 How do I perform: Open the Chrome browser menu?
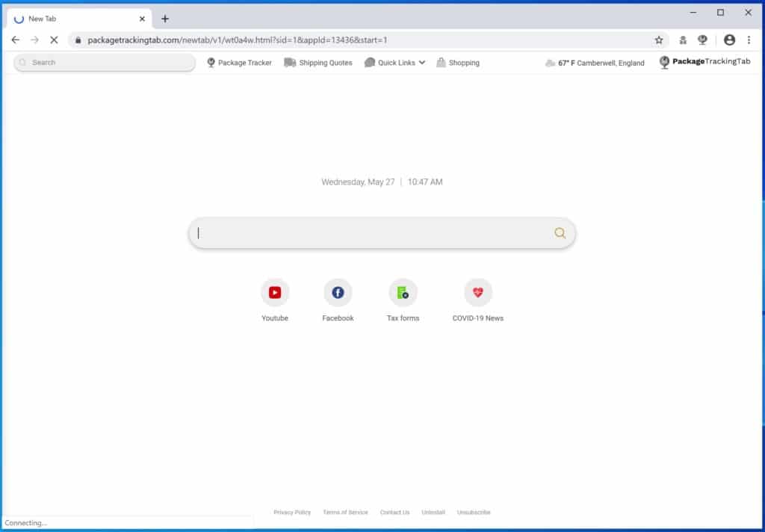[x=749, y=40]
